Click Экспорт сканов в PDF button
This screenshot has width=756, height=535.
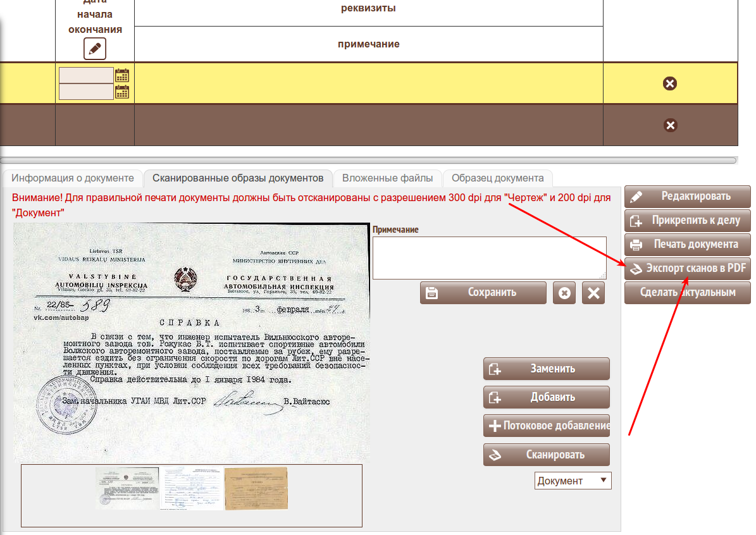(x=687, y=269)
